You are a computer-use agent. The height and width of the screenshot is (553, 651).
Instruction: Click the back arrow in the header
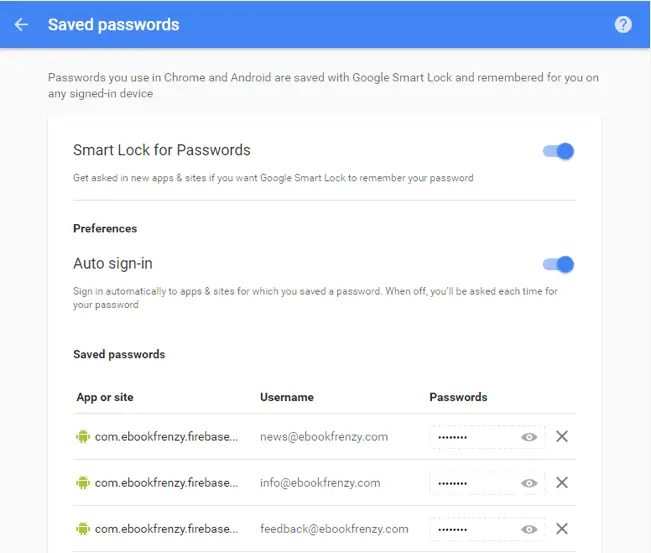tap(21, 24)
